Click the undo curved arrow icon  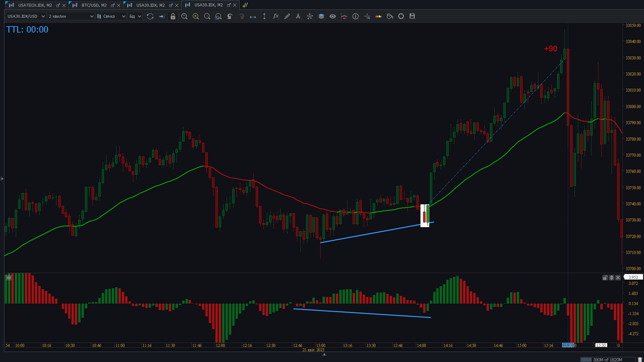(x=230, y=16)
